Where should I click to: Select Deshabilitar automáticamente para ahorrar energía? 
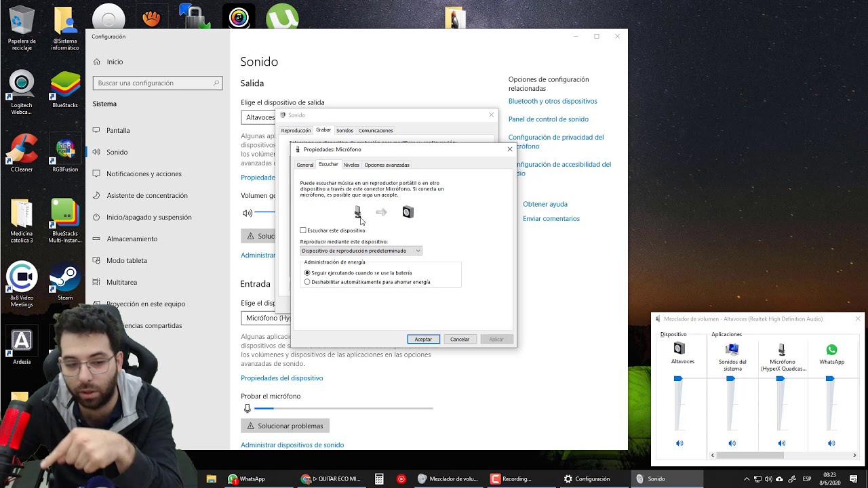pos(307,282)
